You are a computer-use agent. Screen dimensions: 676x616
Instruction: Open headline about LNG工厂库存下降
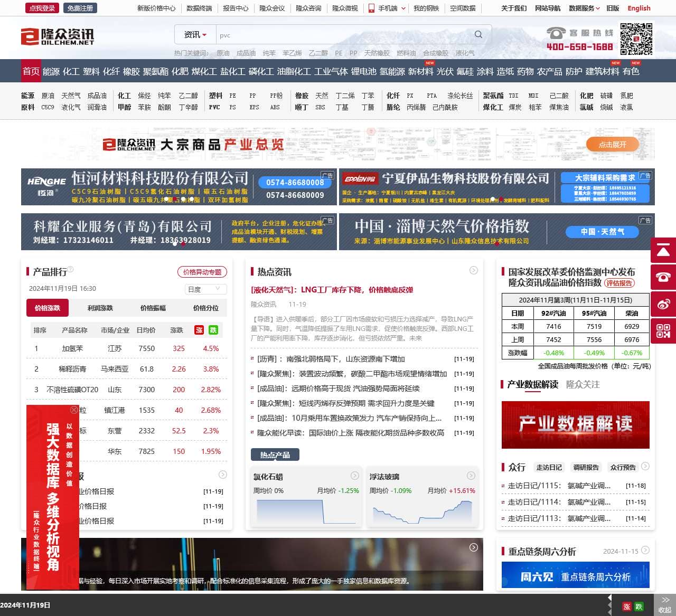[332, 290]
